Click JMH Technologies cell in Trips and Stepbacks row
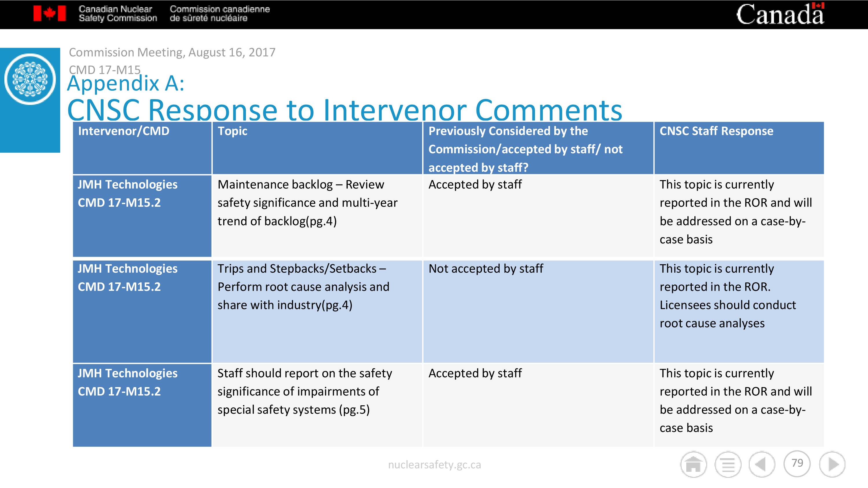The height and width of the screenshot is (488, 868). (142, 312)
